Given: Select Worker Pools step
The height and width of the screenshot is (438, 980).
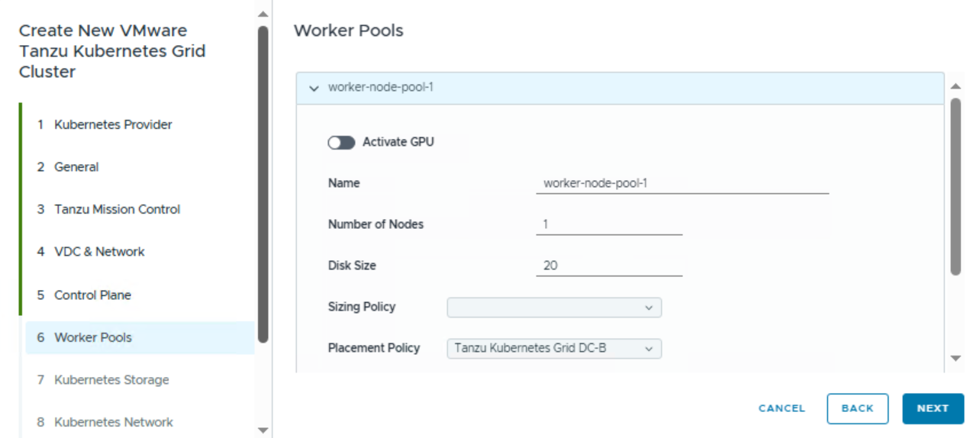Looking at the screenshot, I should point(140,337).
